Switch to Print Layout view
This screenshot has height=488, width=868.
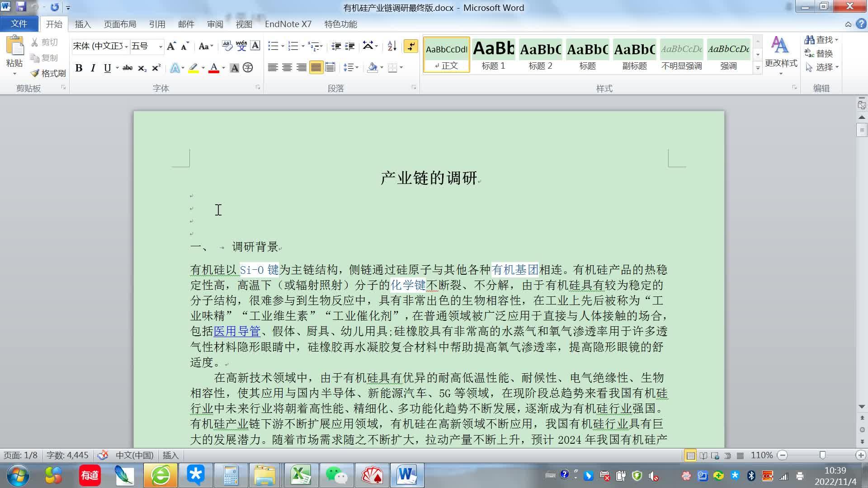pyautogui.click(x=690, y=455)
